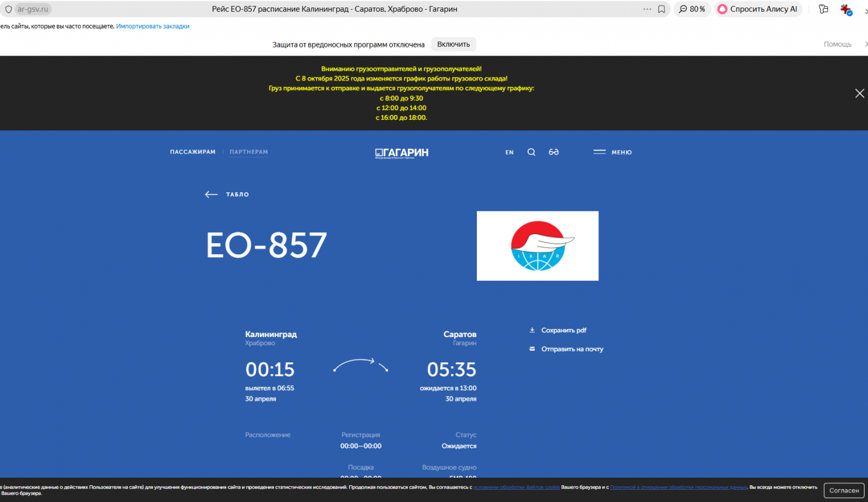This screenshot has height=502, width=868.
Task: Click Импортировать закладки link
Action: pos(153,27)
